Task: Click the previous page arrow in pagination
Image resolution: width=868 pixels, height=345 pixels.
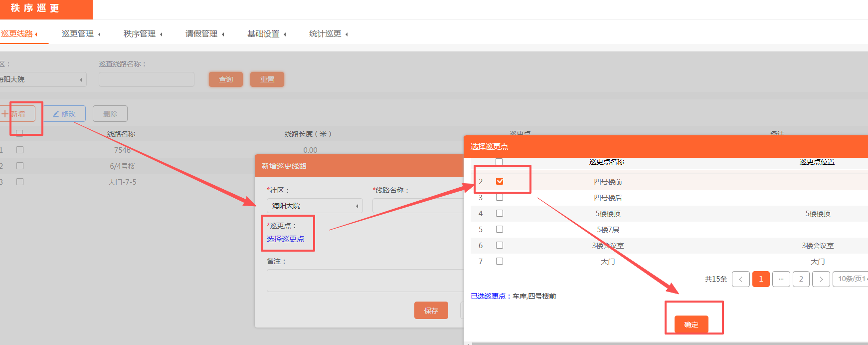Action: point(740,279)
